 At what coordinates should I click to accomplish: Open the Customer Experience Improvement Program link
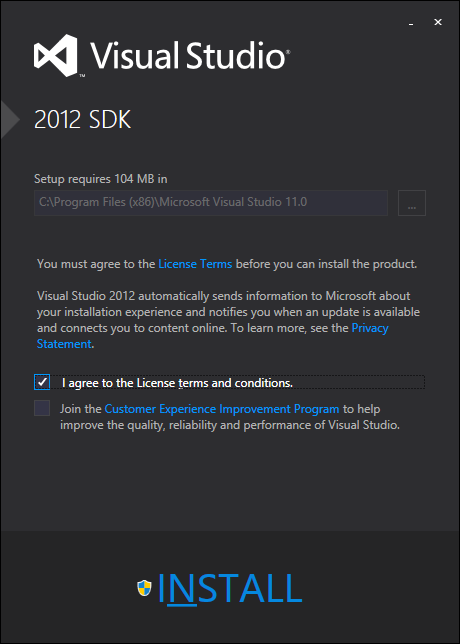[222, 409]
